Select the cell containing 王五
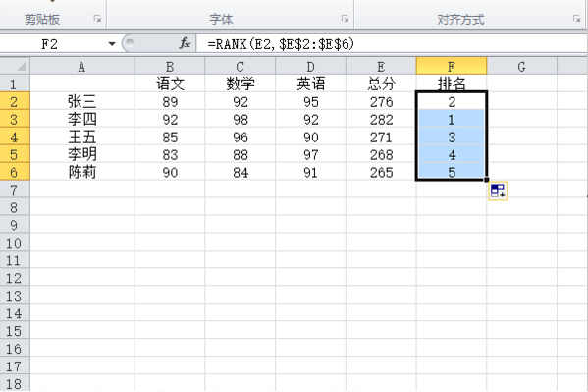Viewport: 588px width, 392px height. [x=82, y=137]
